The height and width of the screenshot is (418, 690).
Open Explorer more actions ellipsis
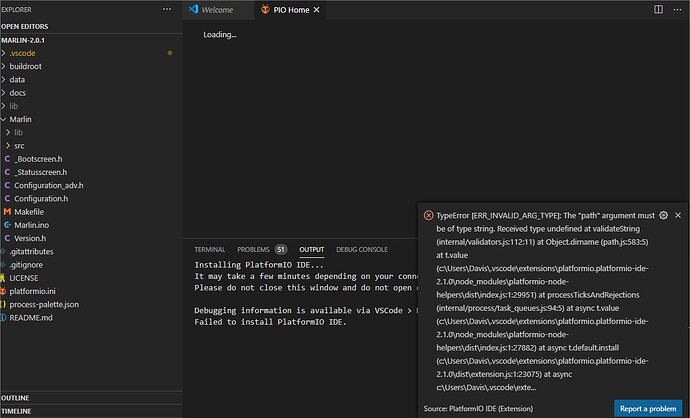click(x=167, y=9)
